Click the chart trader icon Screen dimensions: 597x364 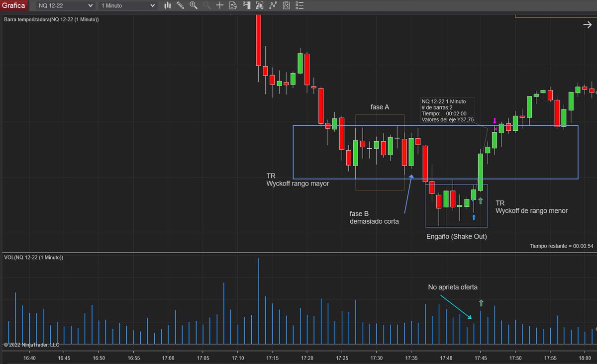[246, 5]
